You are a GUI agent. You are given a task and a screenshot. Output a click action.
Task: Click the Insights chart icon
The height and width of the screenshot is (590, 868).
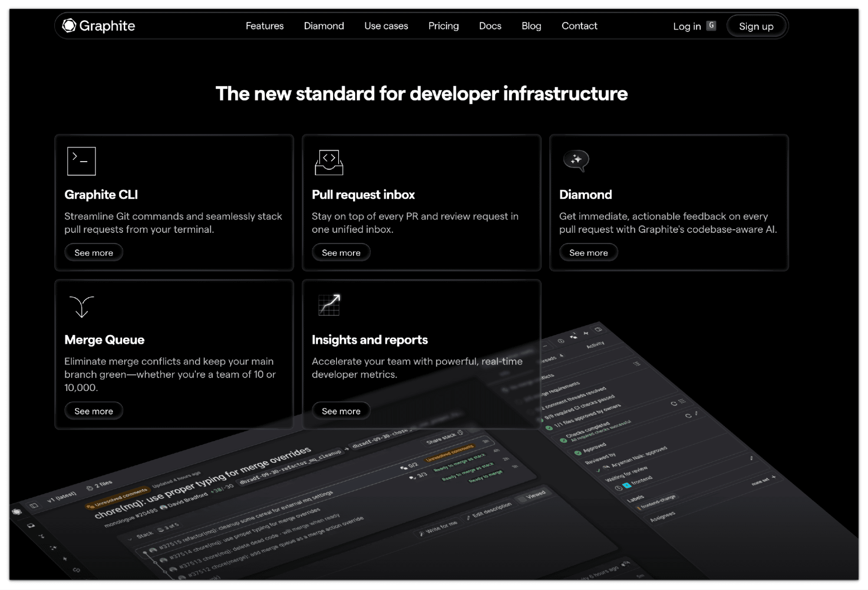tap(329, 305)
